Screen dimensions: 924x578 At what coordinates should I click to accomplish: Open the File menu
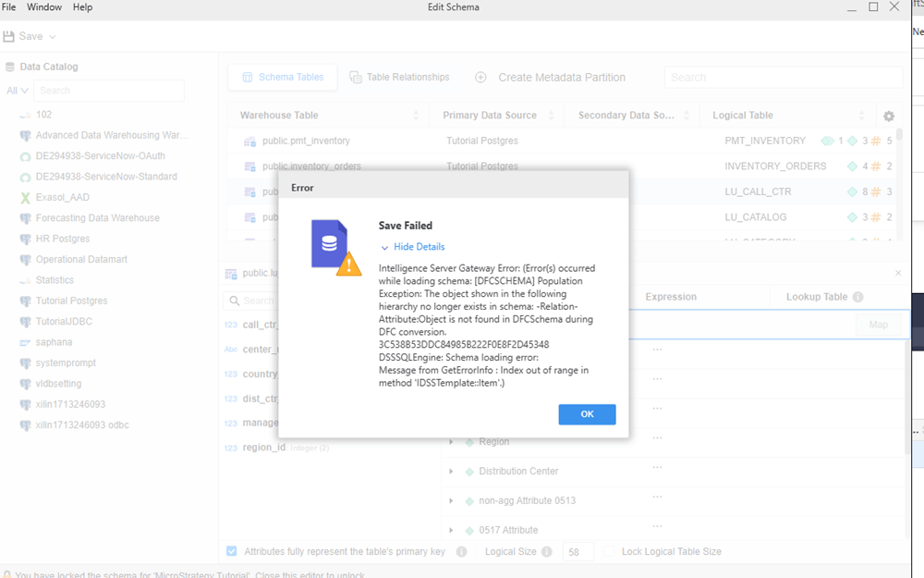coord(9,7)
